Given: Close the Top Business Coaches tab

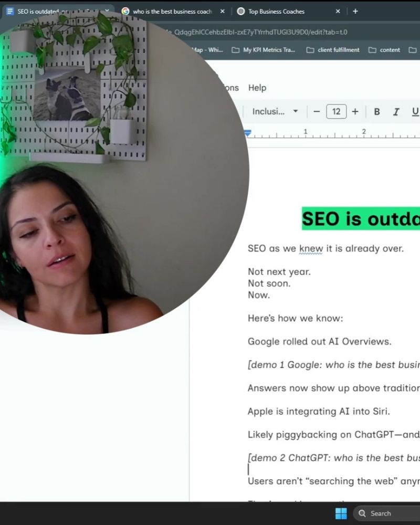Looking at the screenshot, I should (x=338, y=12).
